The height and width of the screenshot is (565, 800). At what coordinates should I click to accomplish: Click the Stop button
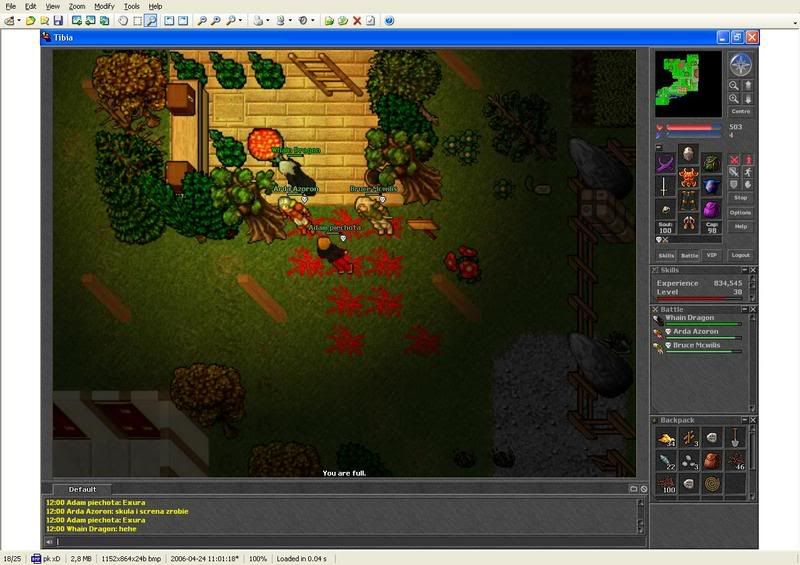[740, 198]
